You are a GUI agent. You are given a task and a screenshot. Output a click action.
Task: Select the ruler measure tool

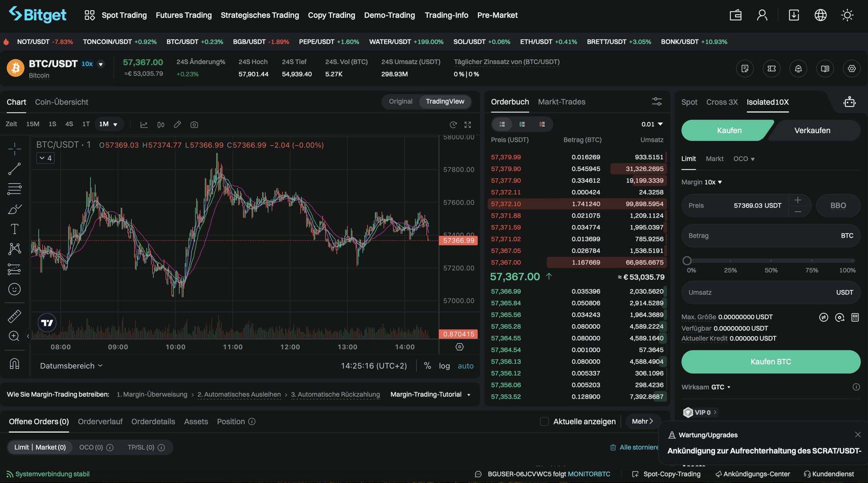14,316
